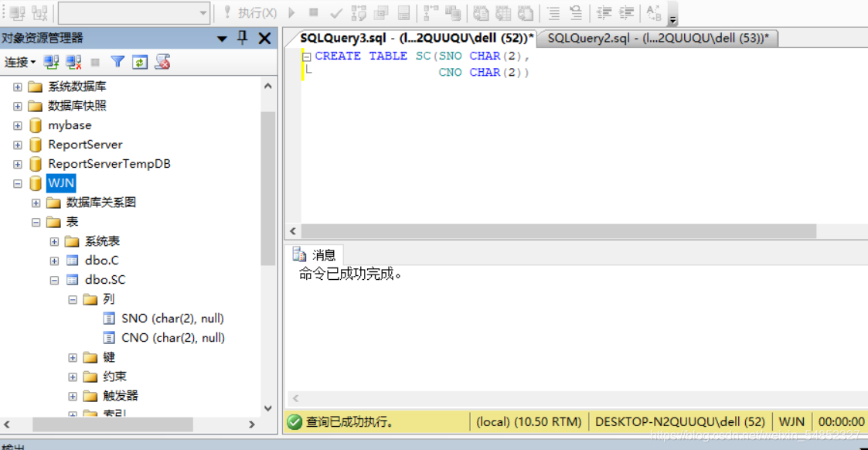Click the 查询已成功执行 status text
Viewport: 868px width, 450px height.
click(x=350, y=421)
